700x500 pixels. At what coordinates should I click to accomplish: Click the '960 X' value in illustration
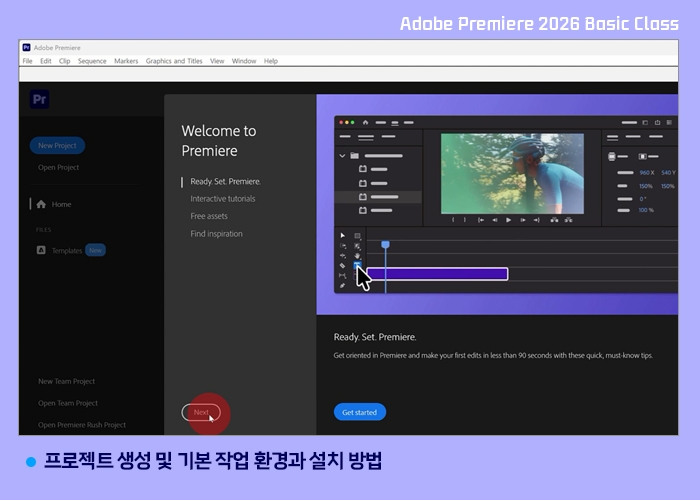(646, 172)
